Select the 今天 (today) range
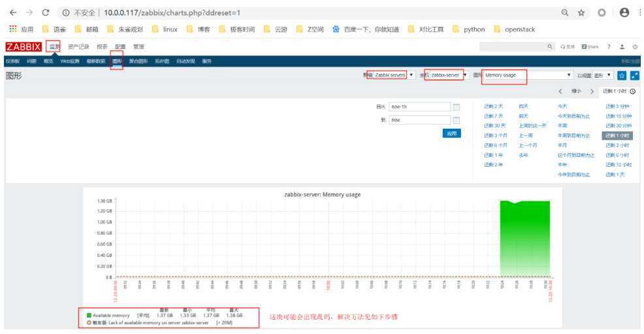The image size is (644, 334). point(562,107)
